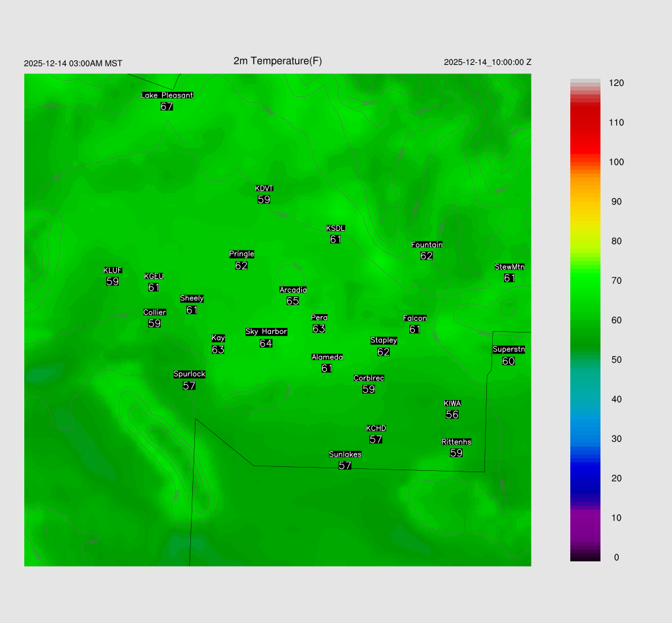Click the Pringle temperature value 62

click(241, 266)
